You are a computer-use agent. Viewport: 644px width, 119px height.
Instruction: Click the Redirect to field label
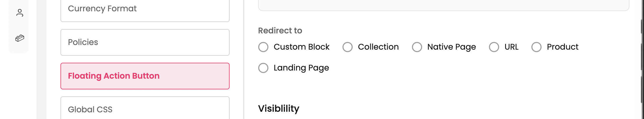280,30
